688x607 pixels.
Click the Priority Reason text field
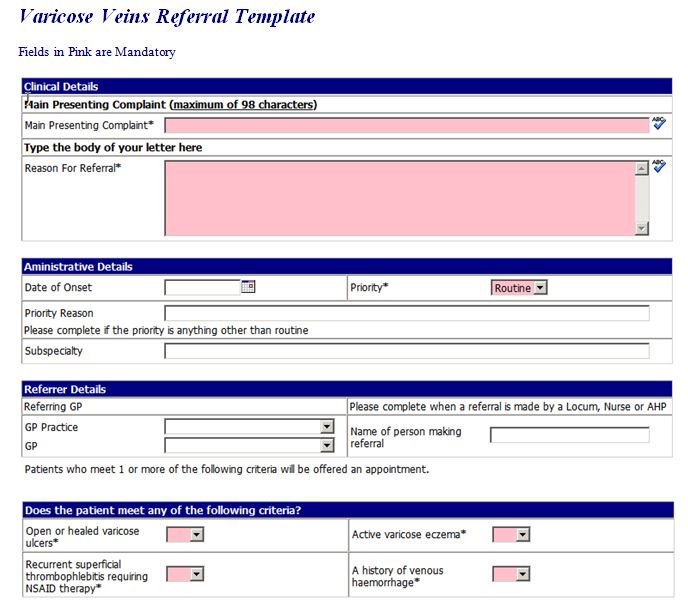[407, 313]
